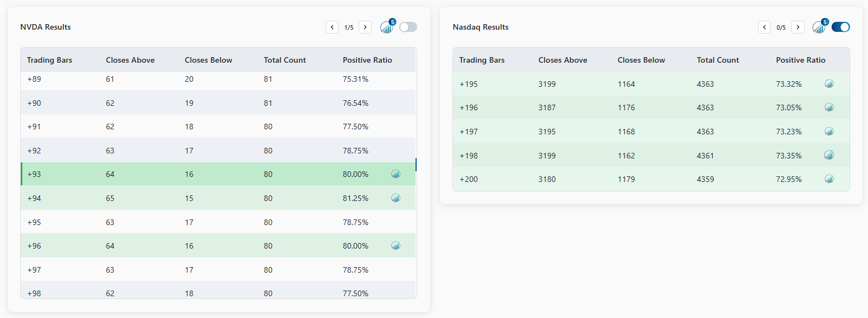
Task: Click the NVDA Results panel title
Action: tap(45, 27)
